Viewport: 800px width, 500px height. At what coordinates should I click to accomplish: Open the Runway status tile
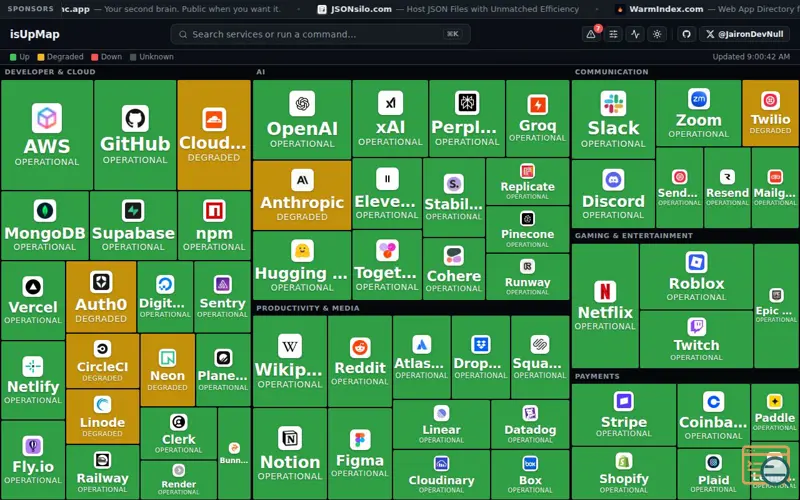click(528, 277)
